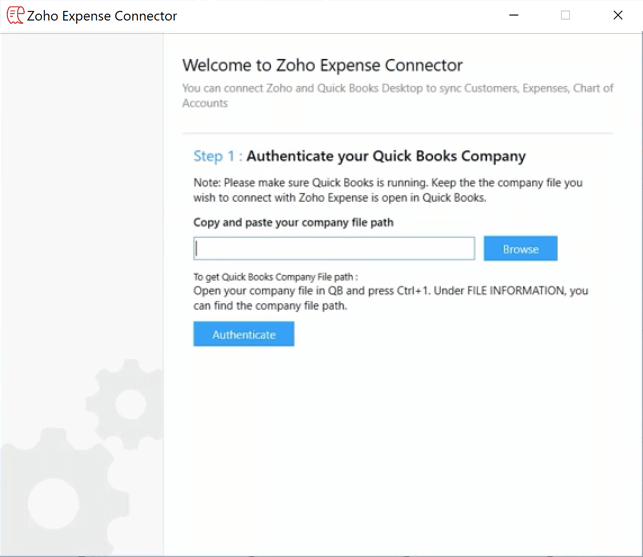Viewport: 643px width, 557px height.
Task: Click the Zoho Expense logo in title bar
Action: tap(14, 16)
